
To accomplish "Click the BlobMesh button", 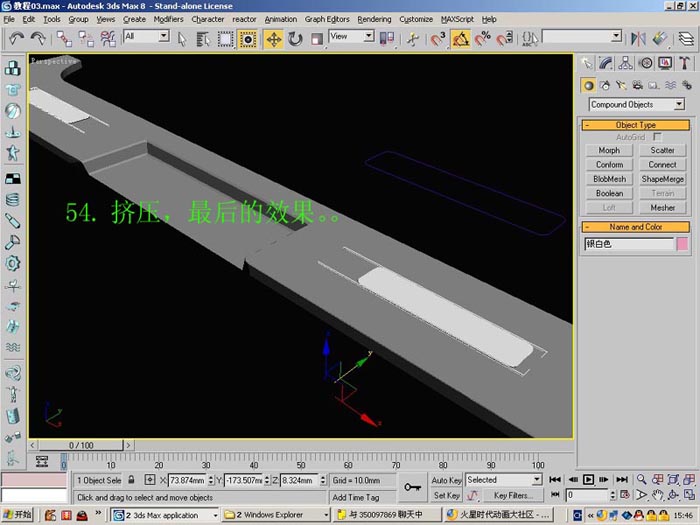I will click(x=609, y=179).
